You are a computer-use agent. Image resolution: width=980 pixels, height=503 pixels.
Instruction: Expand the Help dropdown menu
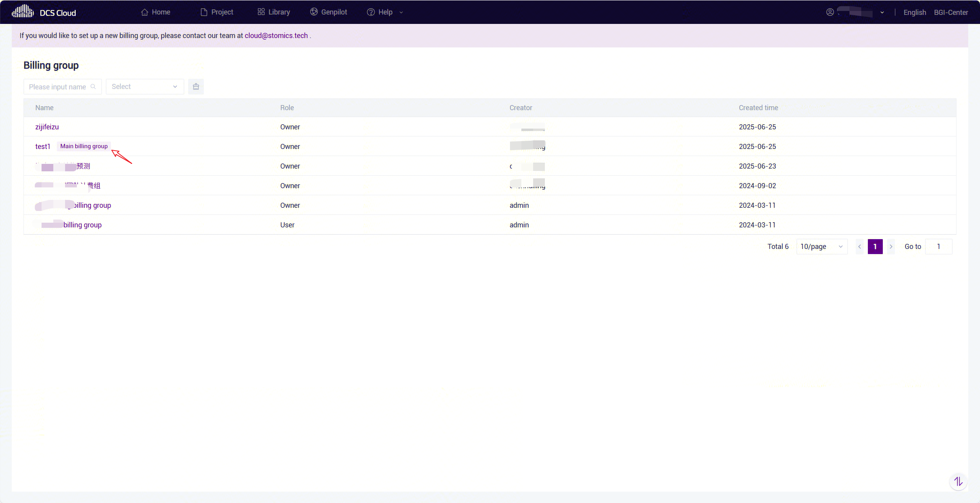pyautogui.click(x=385, y=12)
